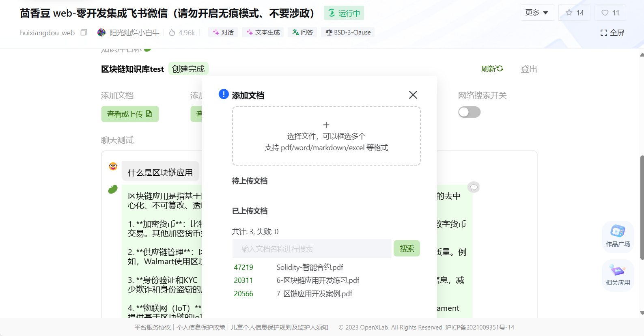Select the 对话 tag
Viewport: 644px width, 336px height.
(x=223, y=32)
